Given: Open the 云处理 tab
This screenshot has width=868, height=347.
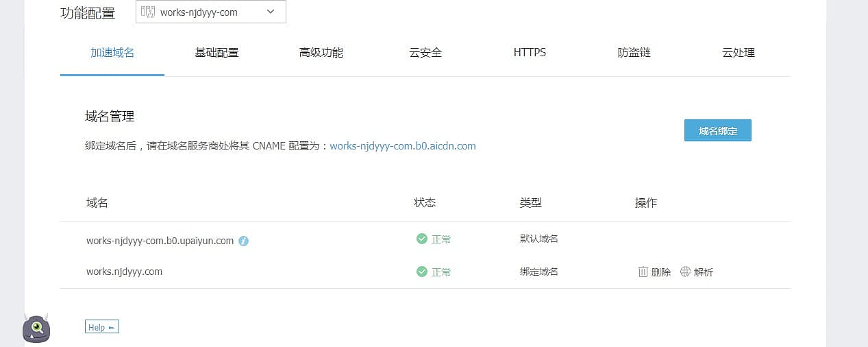Looking at the screenshot, I should (739, 53).
